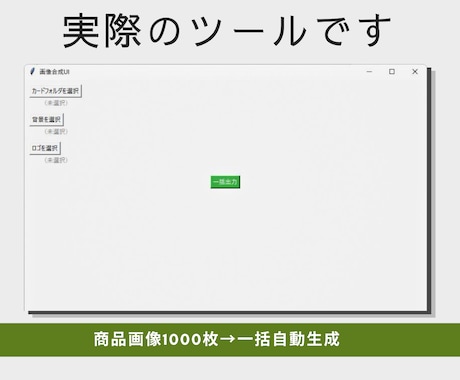Click the カードフォルダを選択 button
This screenshot has height=380, width=460.
coord(56,91)
